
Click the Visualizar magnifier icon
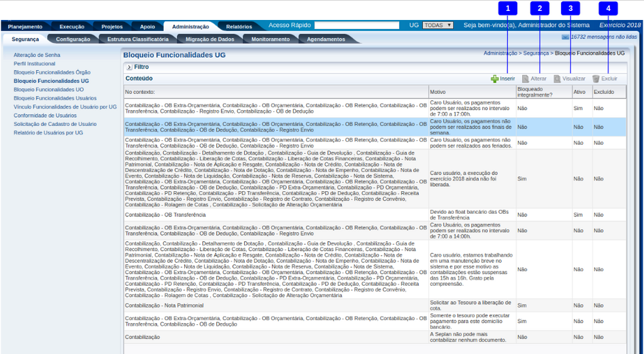557,79
